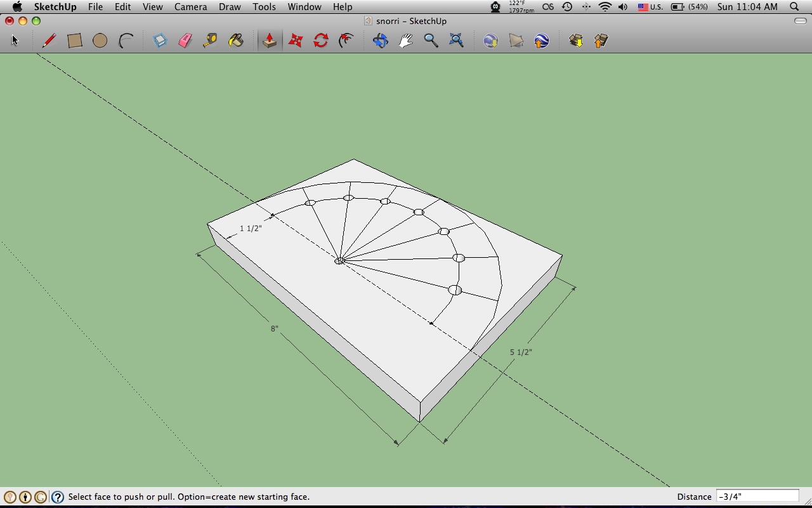Open the Apple menu
The image size is (812, 508).
click(17, 7)
